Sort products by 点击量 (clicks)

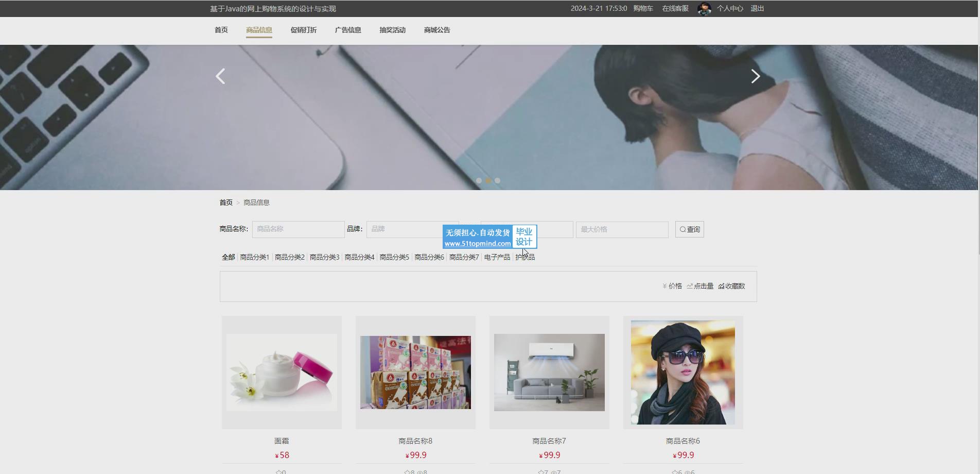700,286
